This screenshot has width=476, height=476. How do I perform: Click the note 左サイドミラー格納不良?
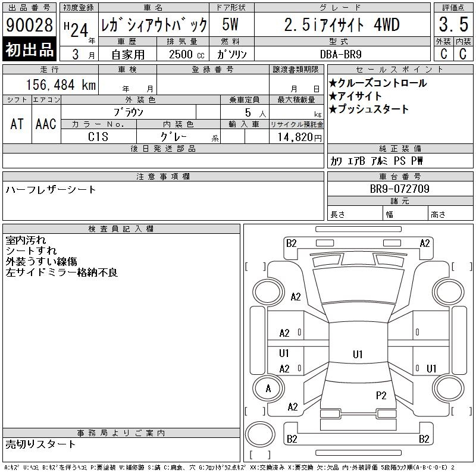[x=62, y=273]
